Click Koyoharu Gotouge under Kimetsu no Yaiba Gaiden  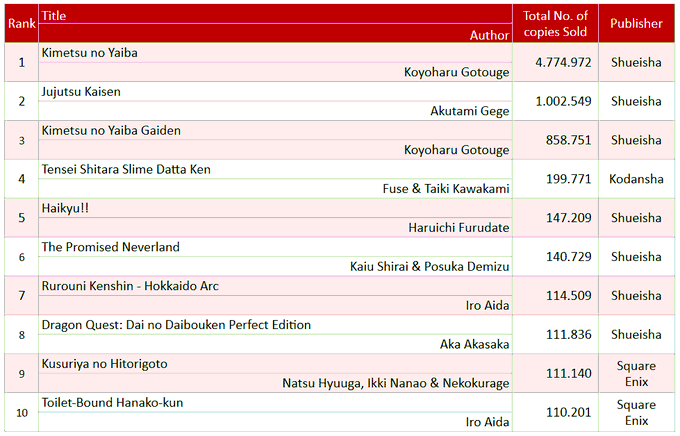(456, 150)
